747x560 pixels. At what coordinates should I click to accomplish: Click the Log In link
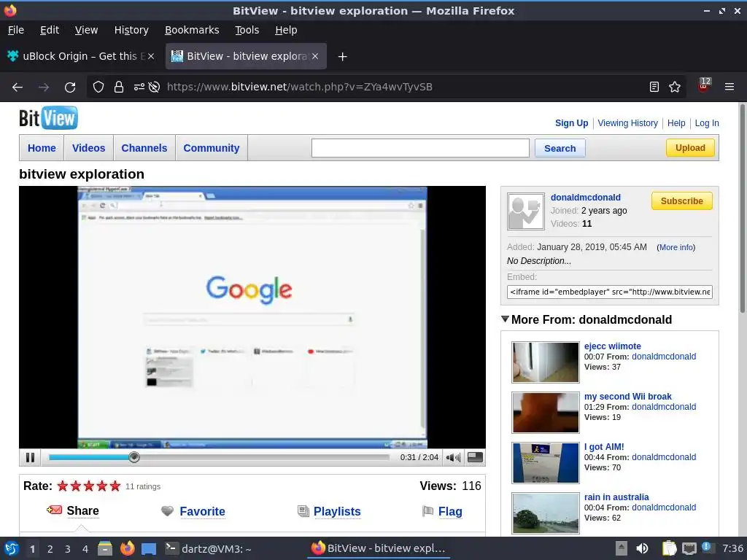point(706,122)
